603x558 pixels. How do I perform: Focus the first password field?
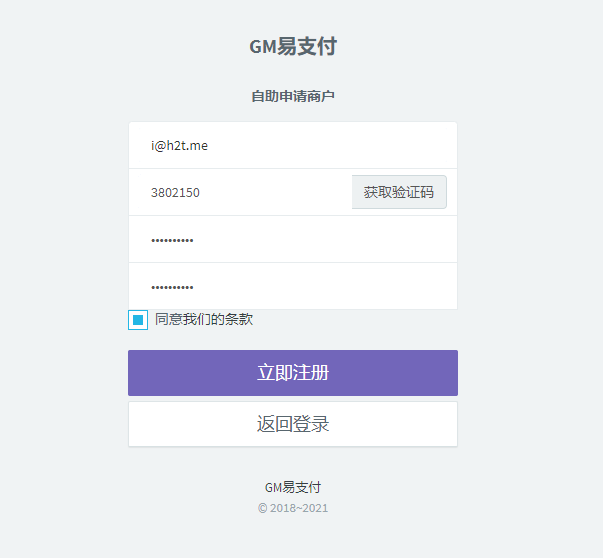(292, 240)
